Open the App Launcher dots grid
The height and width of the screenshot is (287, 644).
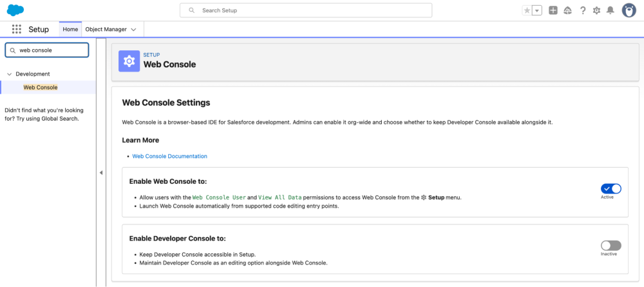click(x=17, y=29)
